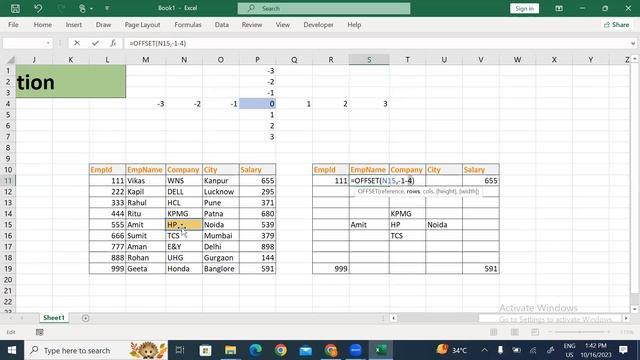The height and width of the screenshot is (360, 640).
Task: Open File Explorer from the taskbar
Action: coord(231,350)
